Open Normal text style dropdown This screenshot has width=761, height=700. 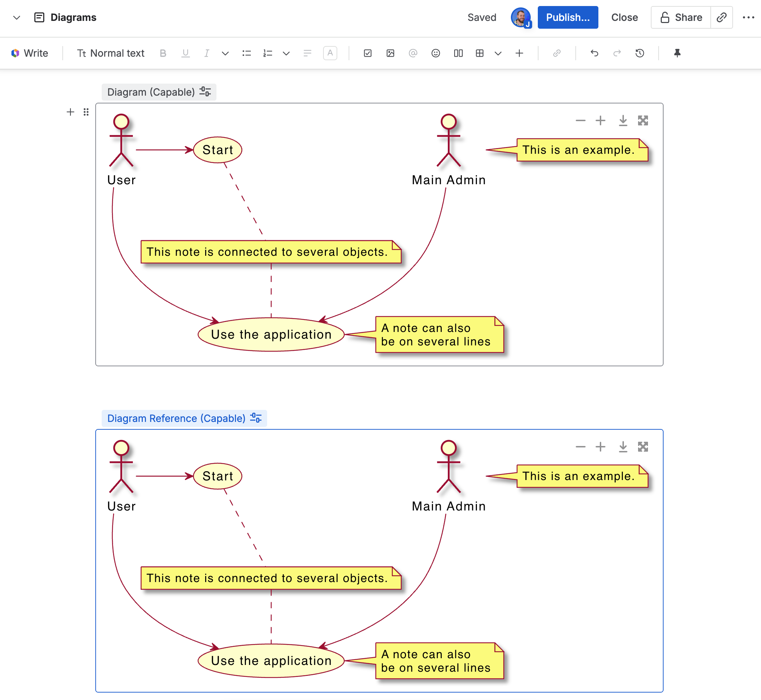(111, 53)
